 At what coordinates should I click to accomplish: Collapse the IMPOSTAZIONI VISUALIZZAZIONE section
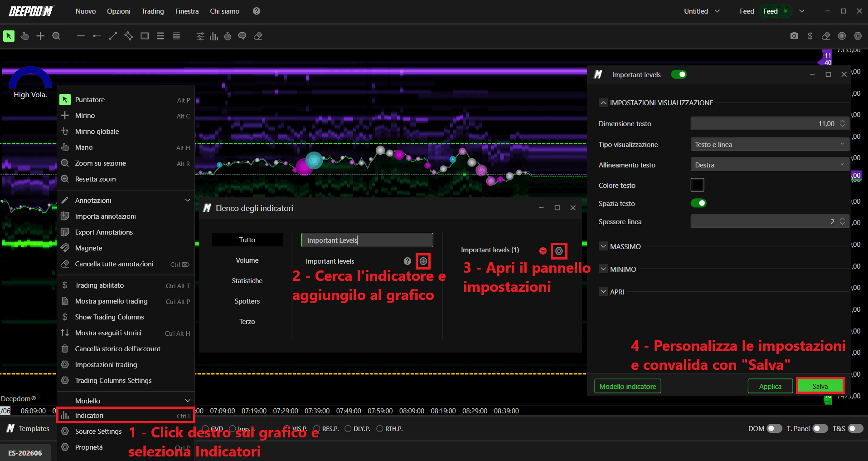click(603, 103)
